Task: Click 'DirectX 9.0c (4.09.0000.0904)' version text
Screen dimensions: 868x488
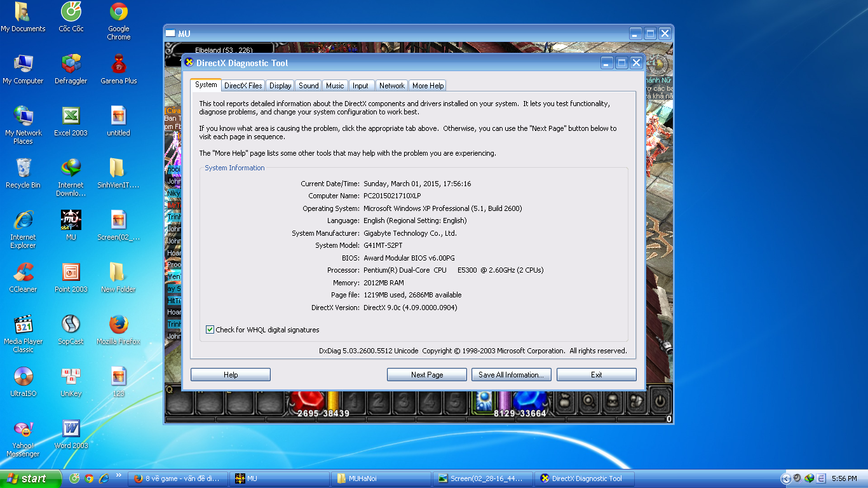Action: 410,308
